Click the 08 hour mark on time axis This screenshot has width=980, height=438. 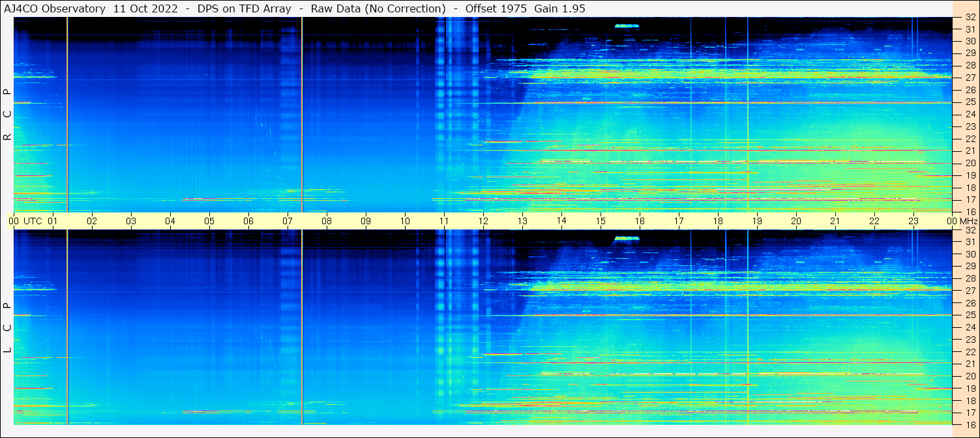click(x=327, y=221)
